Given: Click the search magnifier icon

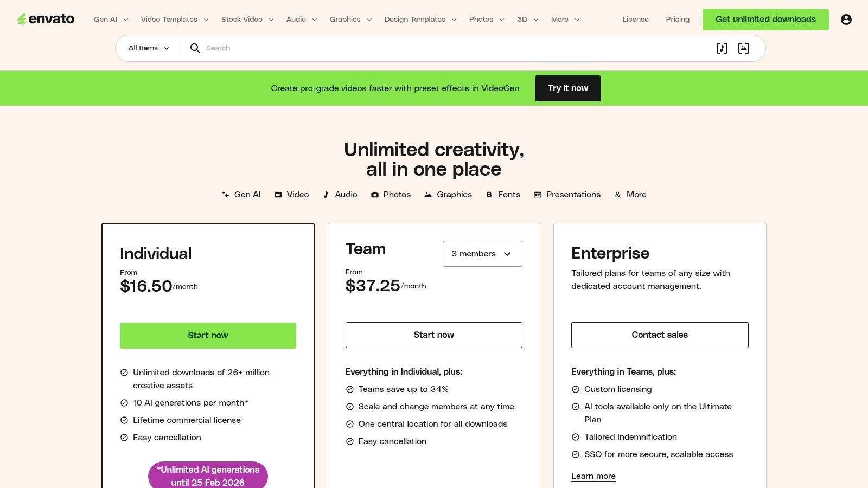Looking at the screenshot, I should pyautogui.click(x=195, y=48).
